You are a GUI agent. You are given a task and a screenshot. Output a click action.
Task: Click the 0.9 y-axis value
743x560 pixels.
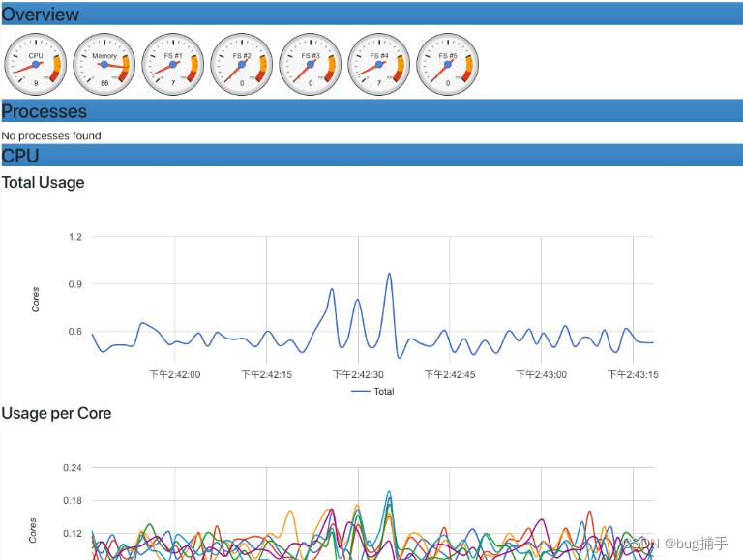point(75,284)
